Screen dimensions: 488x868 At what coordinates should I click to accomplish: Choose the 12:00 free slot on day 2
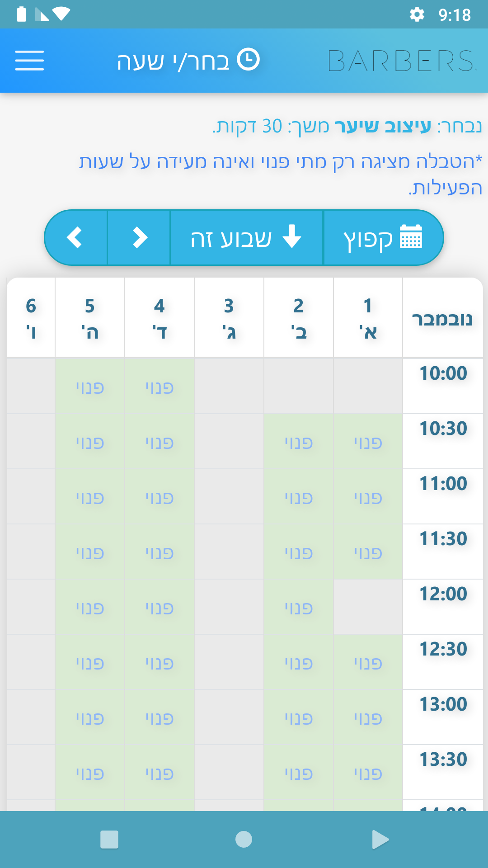299,608
